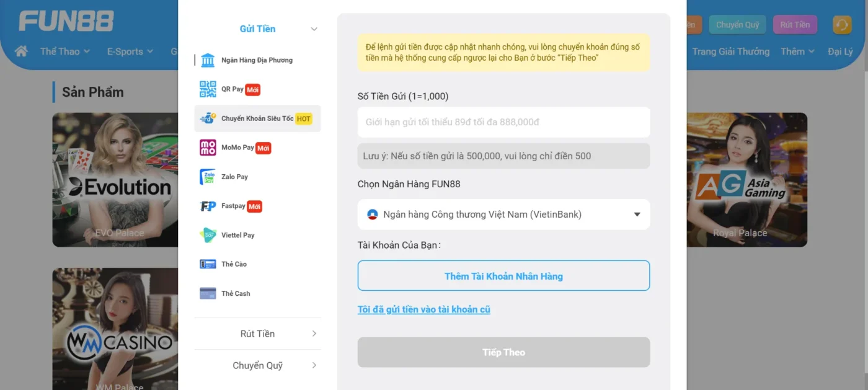Select the Chuyển Khoản Siêu Tốc option
This screenshot has width=868, height=390.
257,118
